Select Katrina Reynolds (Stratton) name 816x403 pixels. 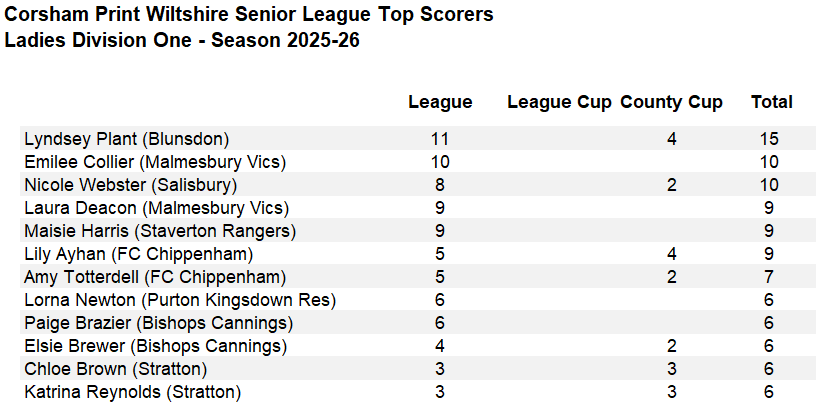[x=132, y=392]
